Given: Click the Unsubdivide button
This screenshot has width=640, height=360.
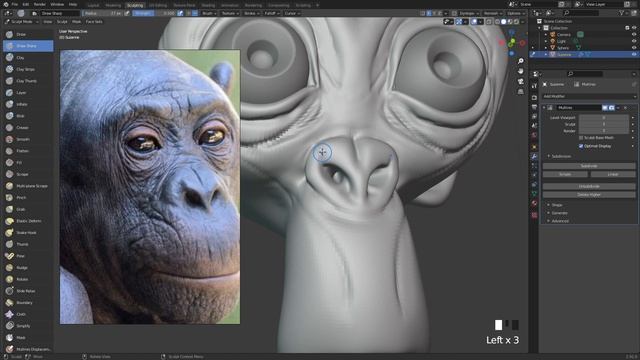Looking at the screenshot, I should 589,187.
